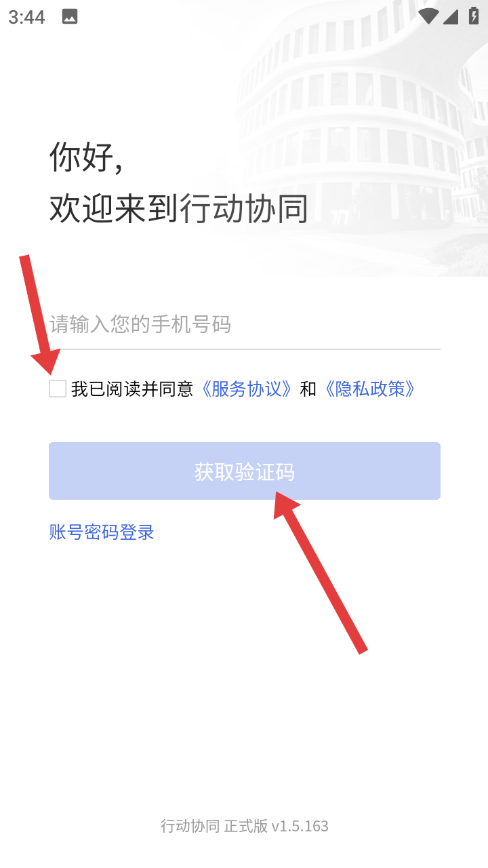
Task: Tap the 和 text between the two links
Action: 308,389
